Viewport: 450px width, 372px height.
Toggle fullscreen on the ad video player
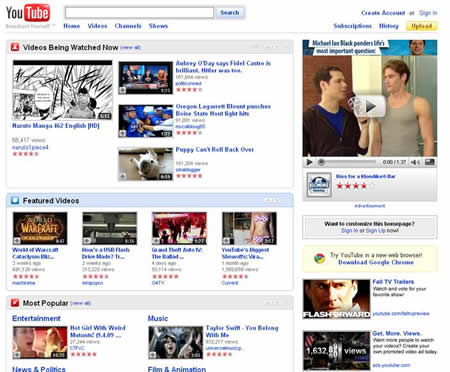click(430, 162)
